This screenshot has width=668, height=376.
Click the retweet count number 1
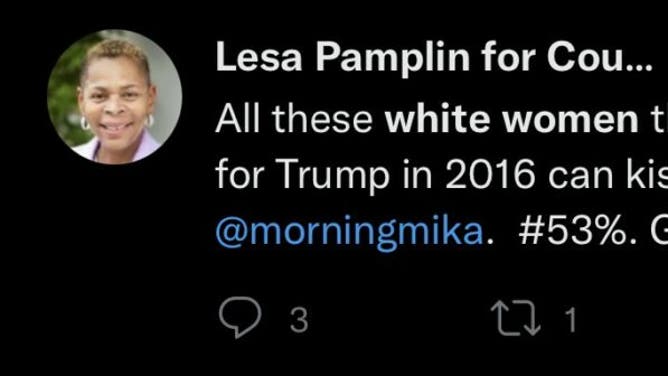click(x=571, y=320)
